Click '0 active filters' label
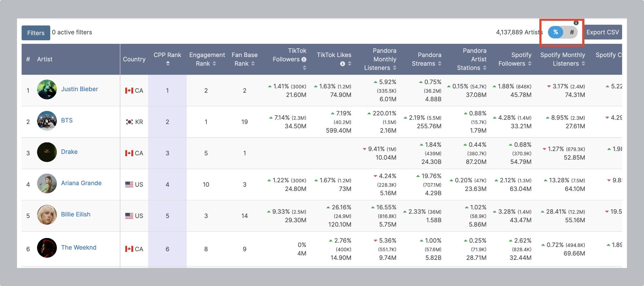Image resolution: width=644 pixels, height=286 pixels. coord(72,32)
